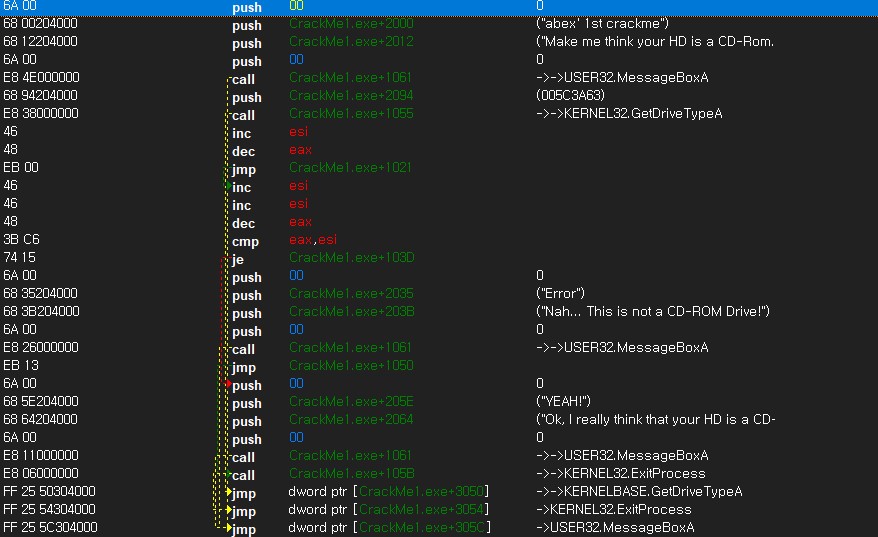Select operand CrackMe1.exe+2094
878x537 pixels.
351,95
